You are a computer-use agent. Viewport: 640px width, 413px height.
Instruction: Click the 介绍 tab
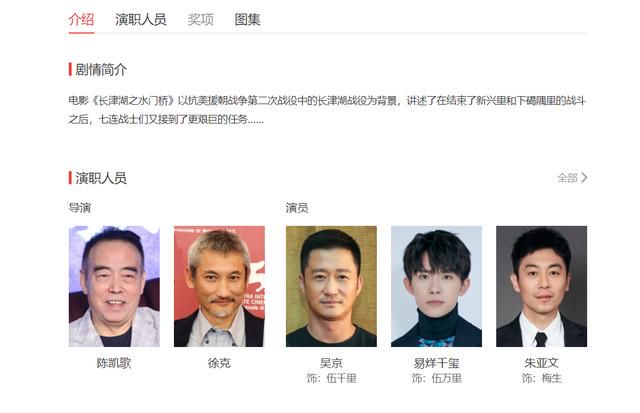(81, 19)
